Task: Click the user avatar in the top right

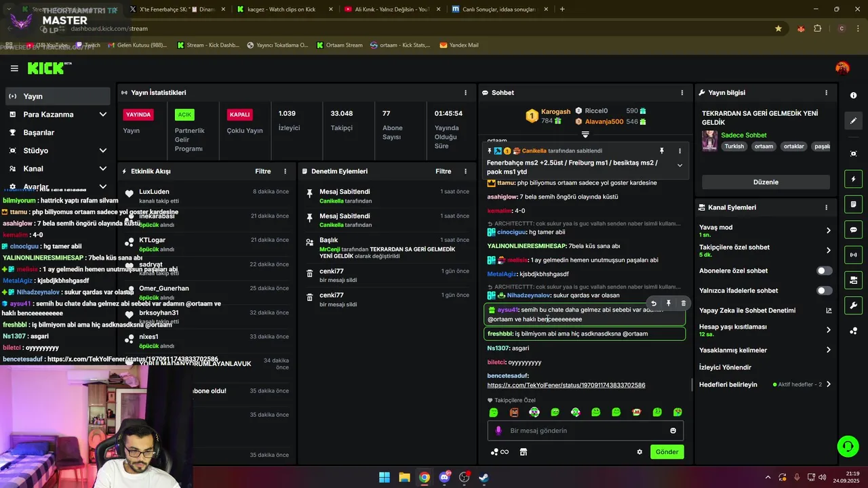Action: pyautogui.click(x=842, y=68)
